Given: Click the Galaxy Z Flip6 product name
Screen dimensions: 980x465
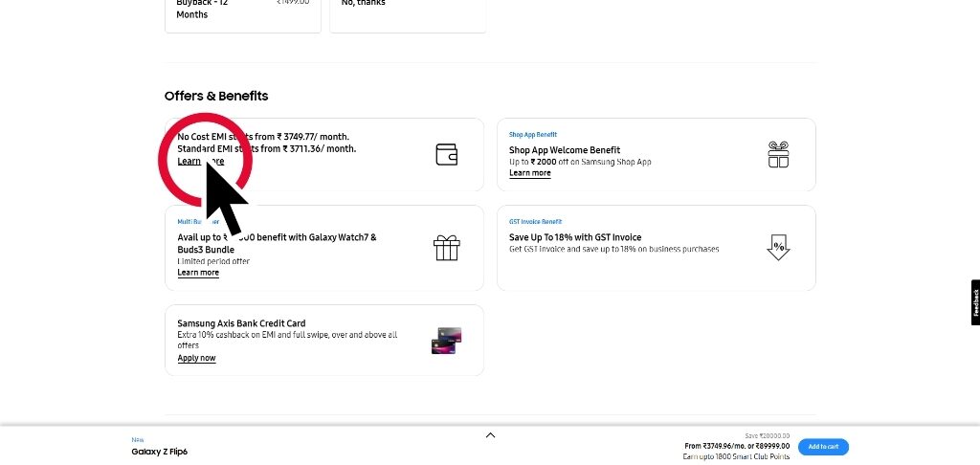Looking at the screenshot, I should click(x=159, y=452).
